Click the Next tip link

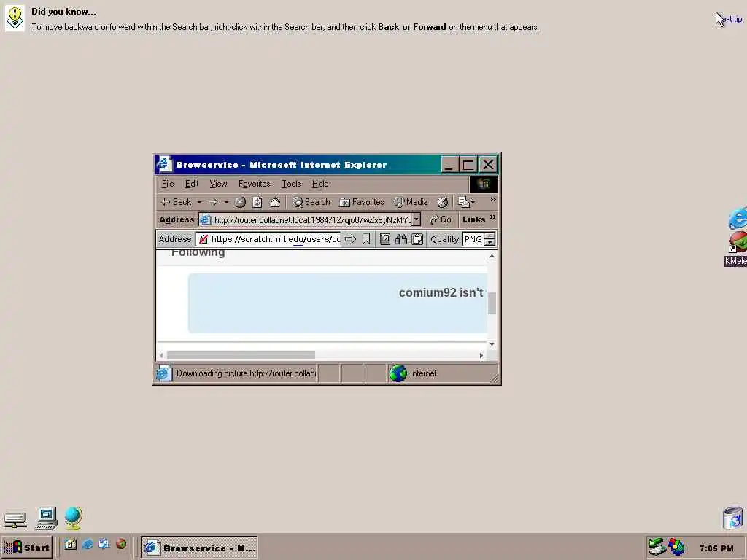(x=731, y=19)
